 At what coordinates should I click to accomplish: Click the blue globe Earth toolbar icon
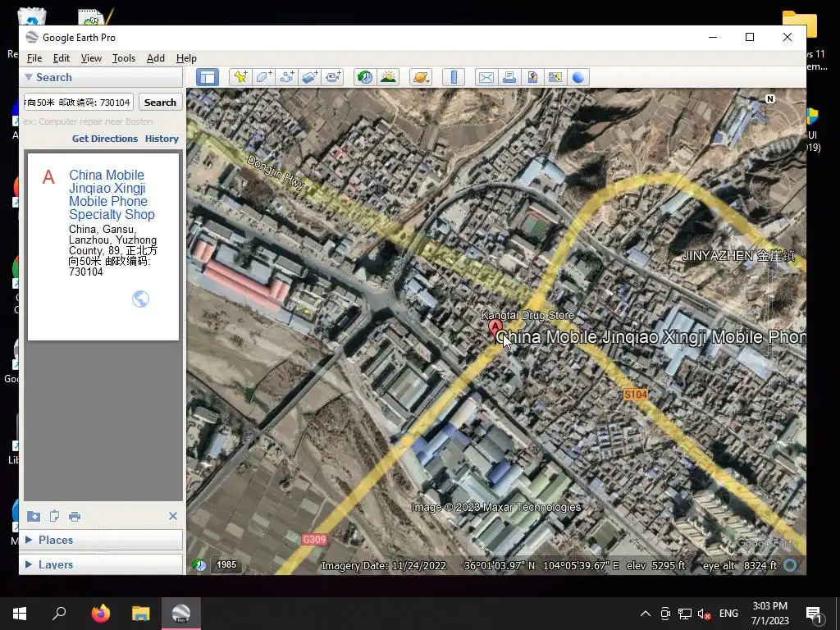[578, 77]
